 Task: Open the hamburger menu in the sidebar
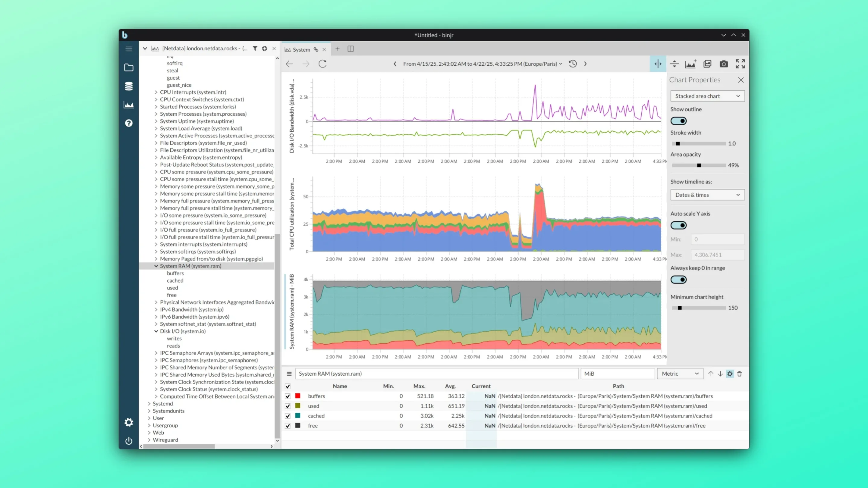(x=129, y=48)
